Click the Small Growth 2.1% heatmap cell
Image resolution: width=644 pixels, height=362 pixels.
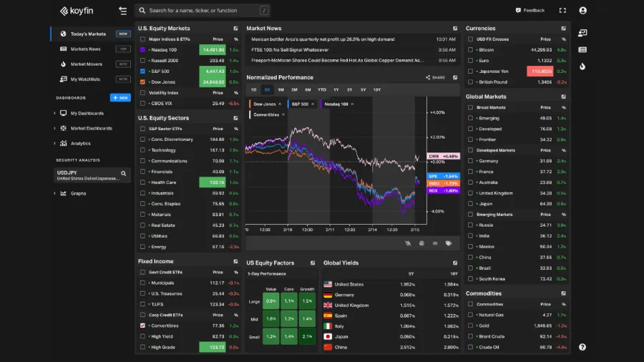pos(307,336)
